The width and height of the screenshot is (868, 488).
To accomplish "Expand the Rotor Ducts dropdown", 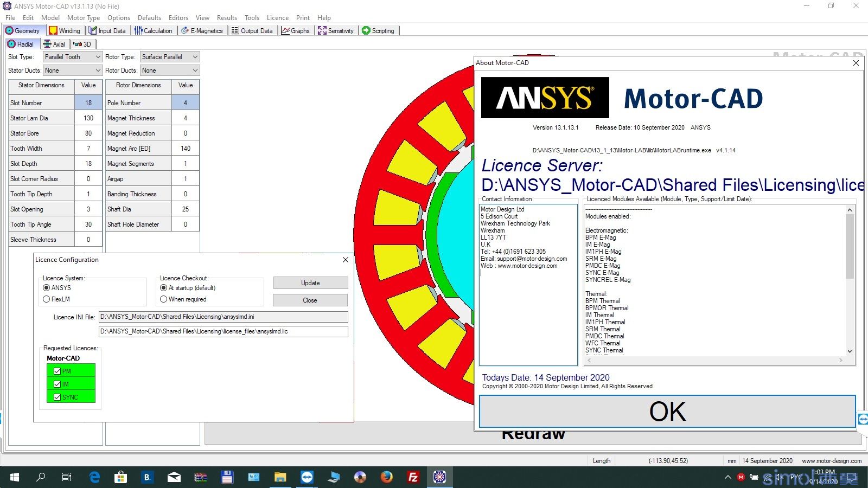I will [195, 70].
